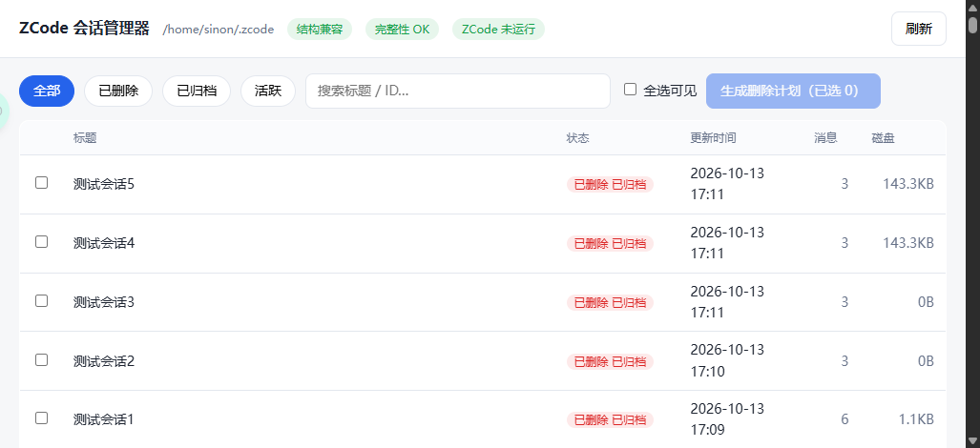Click the 标题 column header
Image resolution: width=980 pixels, height=448 pixels.
click(84, 138)
